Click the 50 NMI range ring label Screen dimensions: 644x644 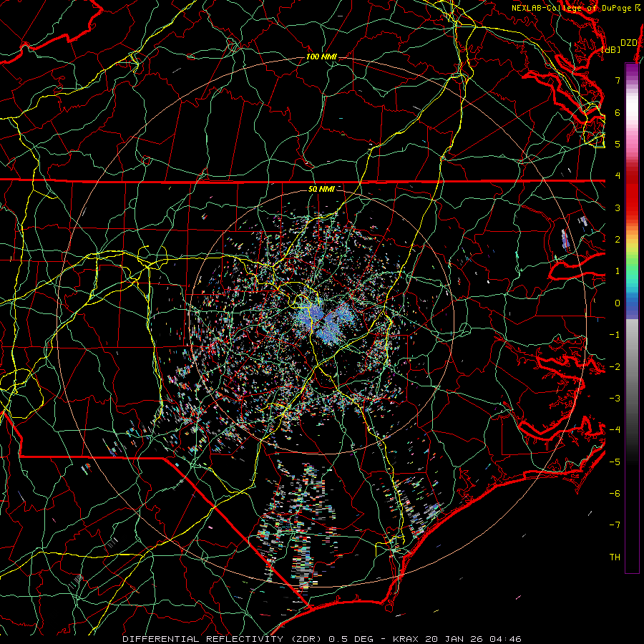tap(321, 189)
